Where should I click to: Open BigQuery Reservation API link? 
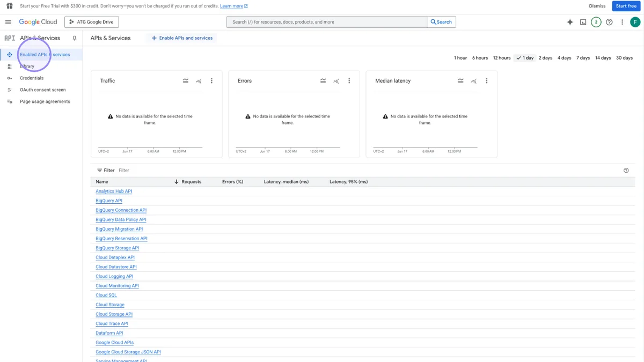[x=121, y=239]
